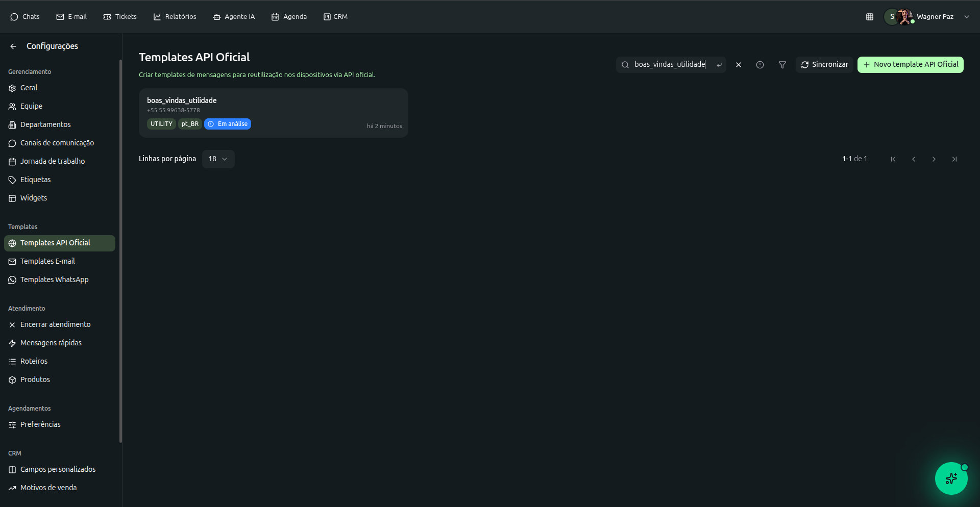Viewport: 980px width, 507px height.
Task: Click the back arrow beside Configurações
Action: [13, 46]
